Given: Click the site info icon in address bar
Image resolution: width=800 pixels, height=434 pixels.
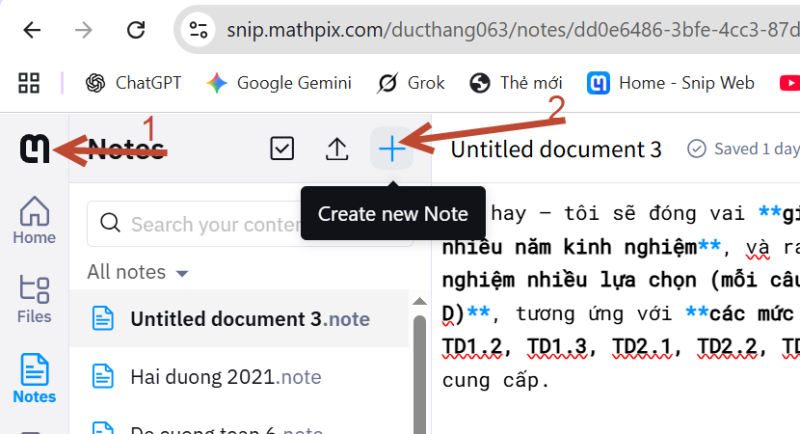Looking at the screenshot, I should pos(199,28).
